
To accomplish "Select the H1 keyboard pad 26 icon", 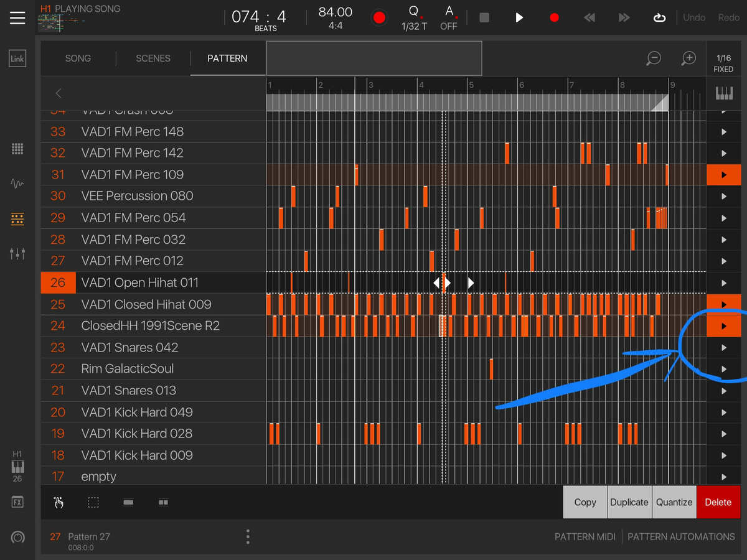I will point(17,466).
